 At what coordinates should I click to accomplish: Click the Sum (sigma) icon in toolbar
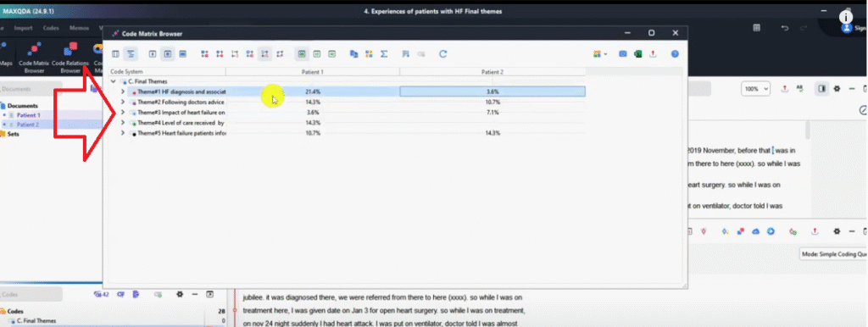384,54
